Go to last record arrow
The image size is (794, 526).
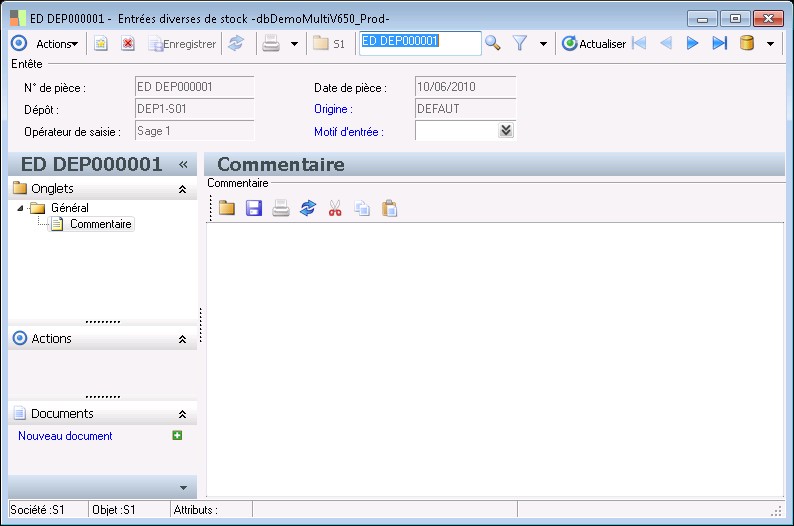[720, 44]
